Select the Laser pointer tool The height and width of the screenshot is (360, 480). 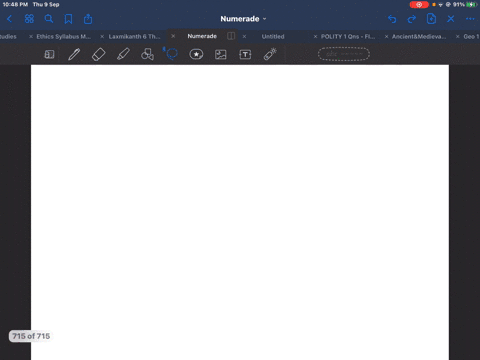(270, 54)
